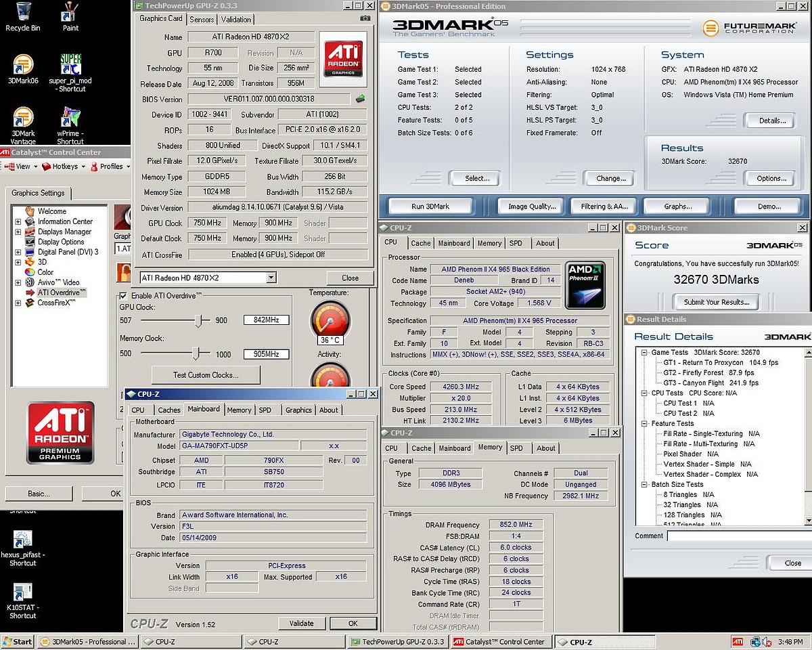812x650 pixels.
Task: Select the Color entry in the Catalyst tree
Action: 45,272
